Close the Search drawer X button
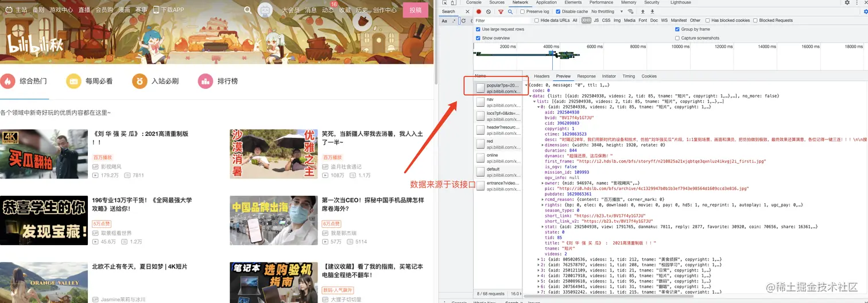This screenshot has height=303, width=868. click(467, 11)
